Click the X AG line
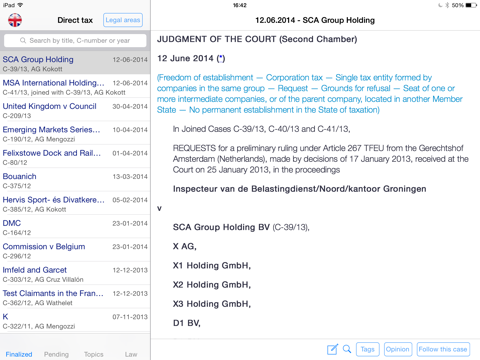The width and height of the screenshot is (480, 360). pyautogui.click(x=185, y=246)
